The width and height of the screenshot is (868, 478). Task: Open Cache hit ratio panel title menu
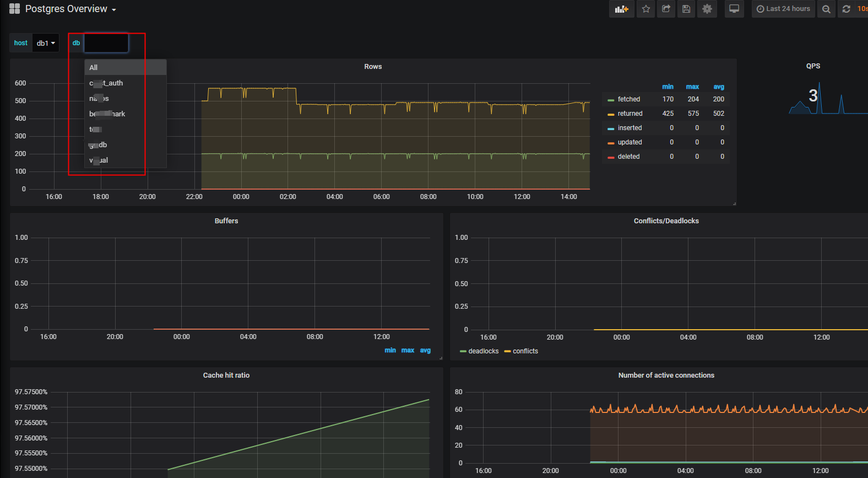point(226,375)
